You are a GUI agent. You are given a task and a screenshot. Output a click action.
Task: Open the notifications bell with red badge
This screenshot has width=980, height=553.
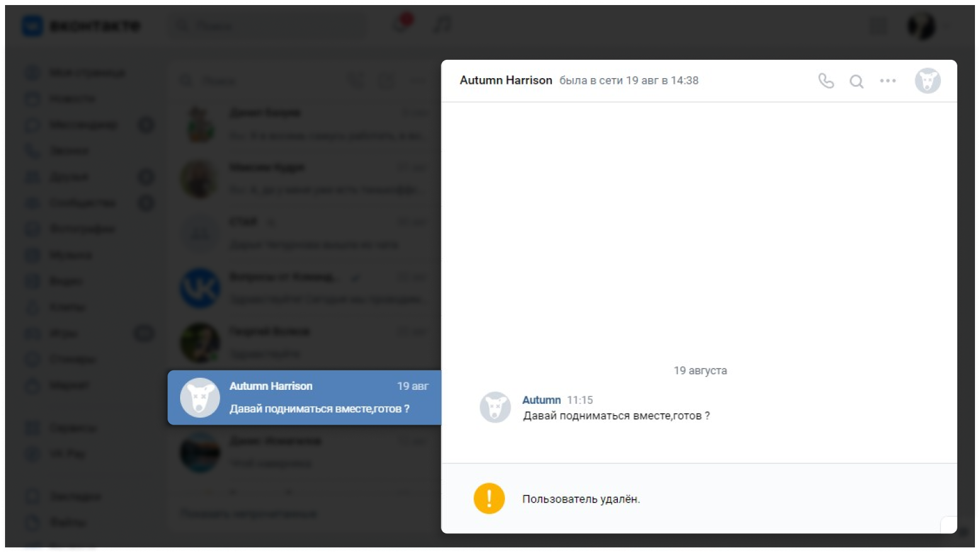[401, 25]
